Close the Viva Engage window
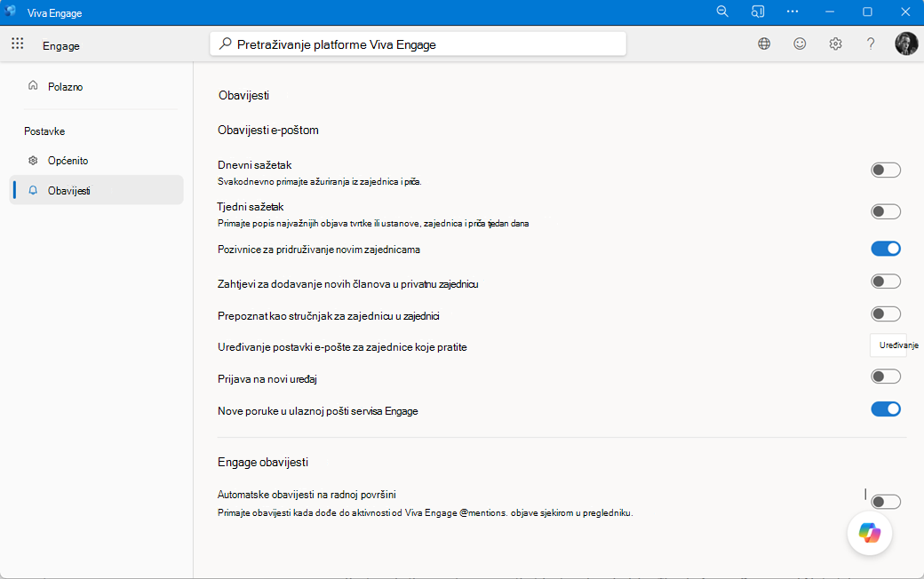The width and height of the screenshot is (924, 579). [905, 12]
